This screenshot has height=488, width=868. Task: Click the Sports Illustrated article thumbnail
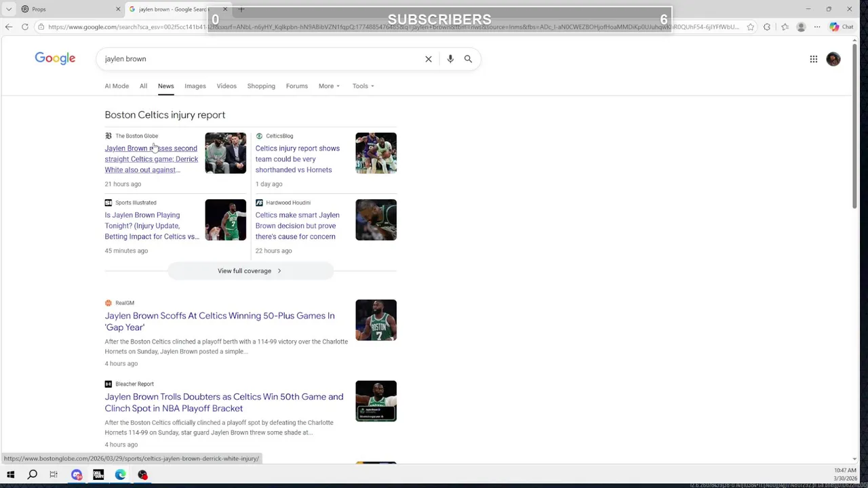point(226,220)
